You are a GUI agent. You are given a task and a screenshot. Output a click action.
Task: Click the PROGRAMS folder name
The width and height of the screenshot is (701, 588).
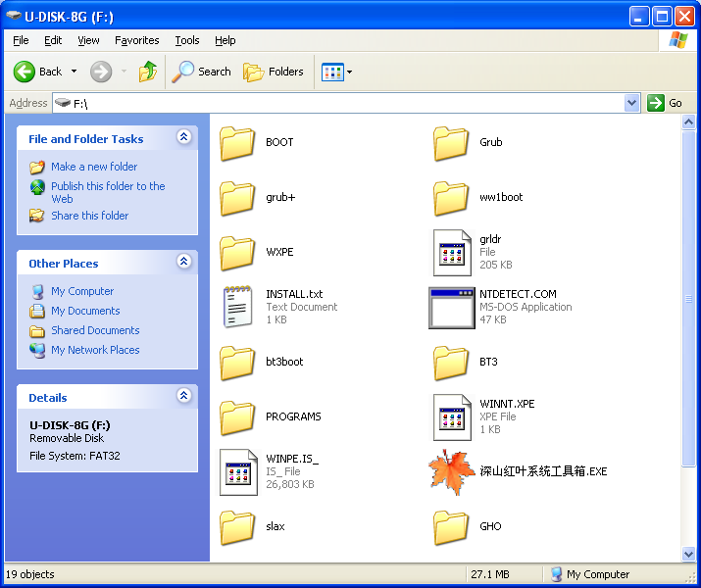(293, 416)
